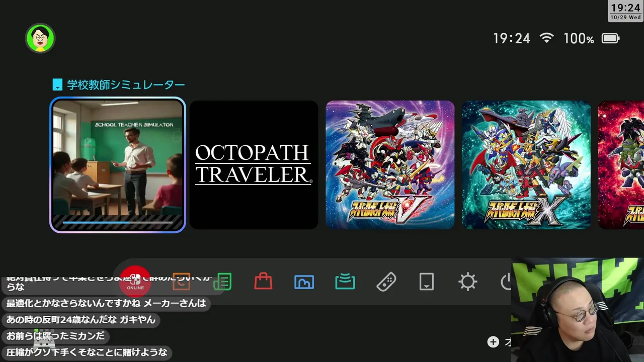
Task: Select the Super Robot Wars V tile
Action: [390, 164]
